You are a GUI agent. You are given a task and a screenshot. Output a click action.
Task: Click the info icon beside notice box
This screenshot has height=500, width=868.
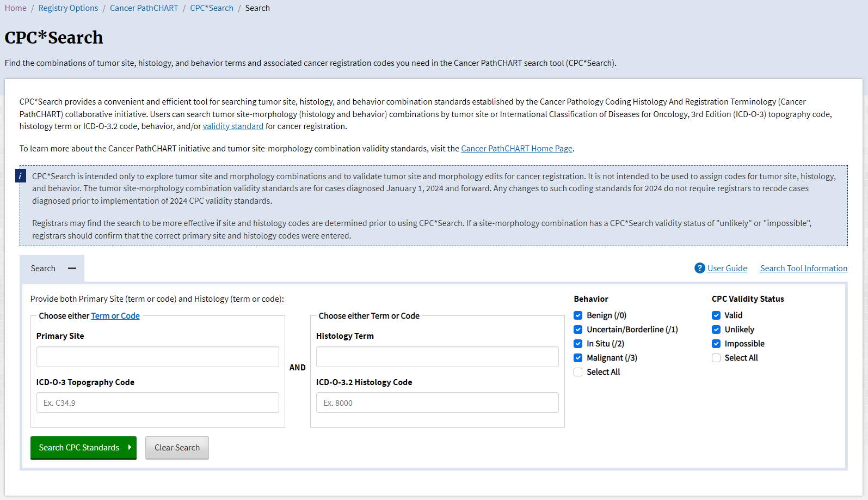click(x=20, y=176)
